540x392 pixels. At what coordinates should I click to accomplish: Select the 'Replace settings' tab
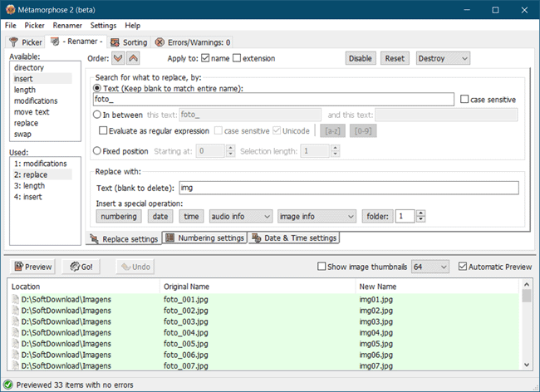coord(124,239)
